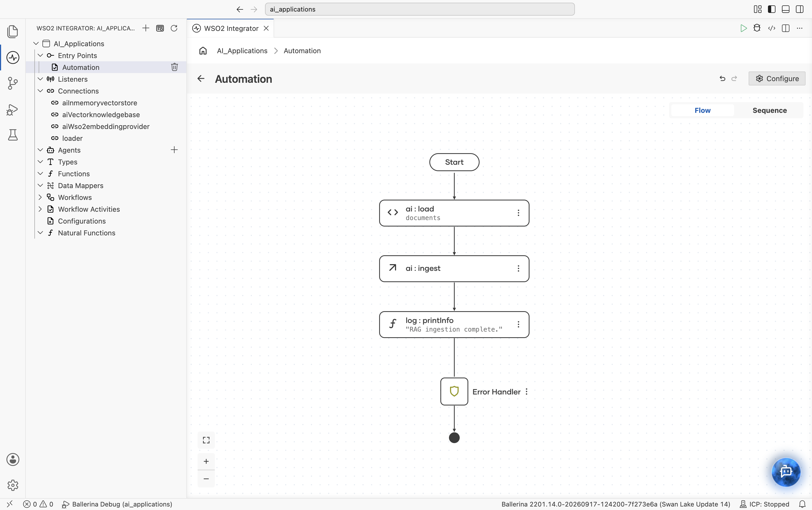Click the Configure button
The width and height of the screenshot is (812, 510).
click(x=777, y=78)
